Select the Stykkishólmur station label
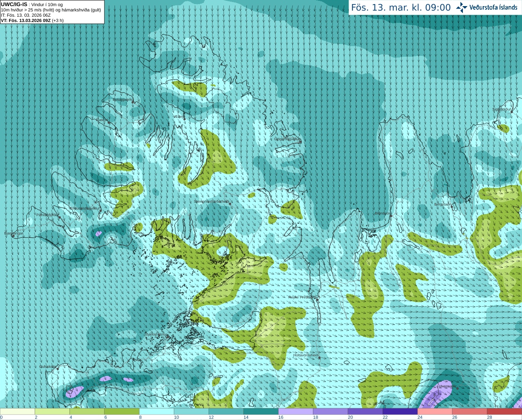 156,334
